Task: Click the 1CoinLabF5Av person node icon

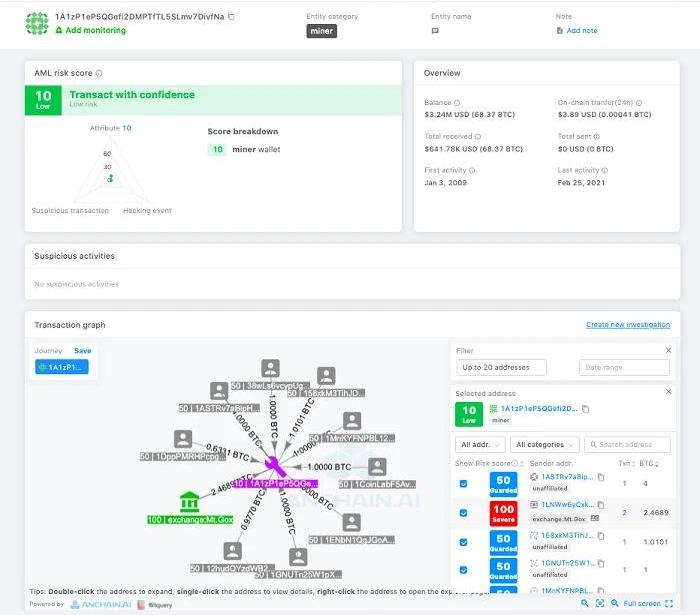Action: point(376,468)
